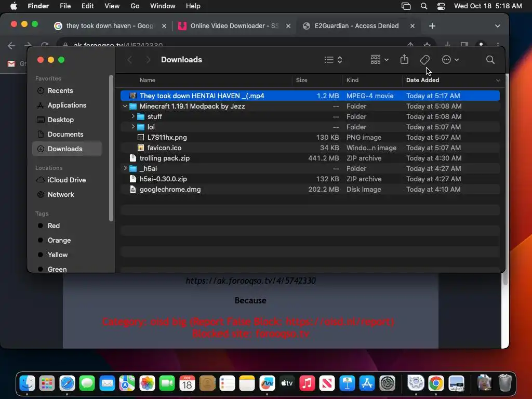Open Google Chrome from the Dock
Image resolution: width=532 pixels, height=399 pixels.
pyautogui.click(x=436, y=383)
